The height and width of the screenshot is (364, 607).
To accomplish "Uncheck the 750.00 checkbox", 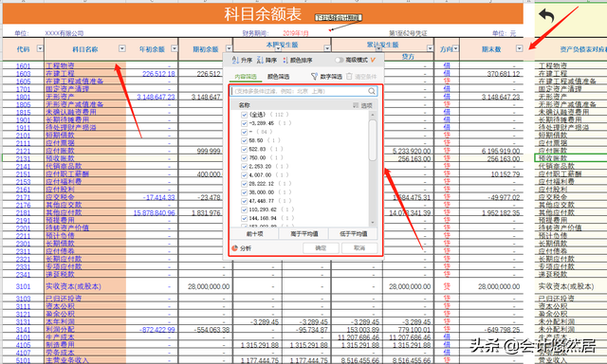I will tap(244, 157).
